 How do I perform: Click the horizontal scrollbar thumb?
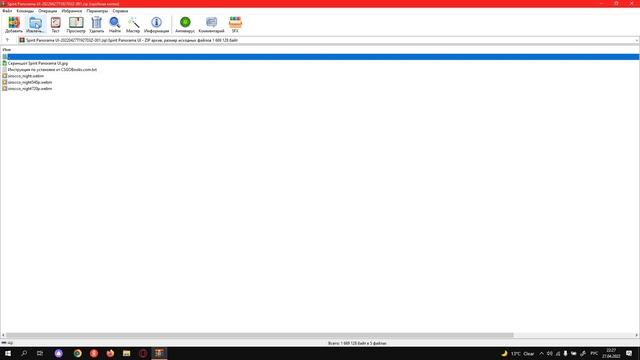pos(260,335)
